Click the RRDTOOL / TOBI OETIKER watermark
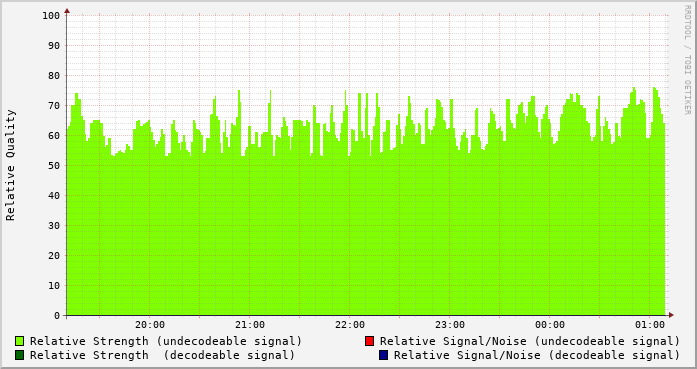 (687, 60)
